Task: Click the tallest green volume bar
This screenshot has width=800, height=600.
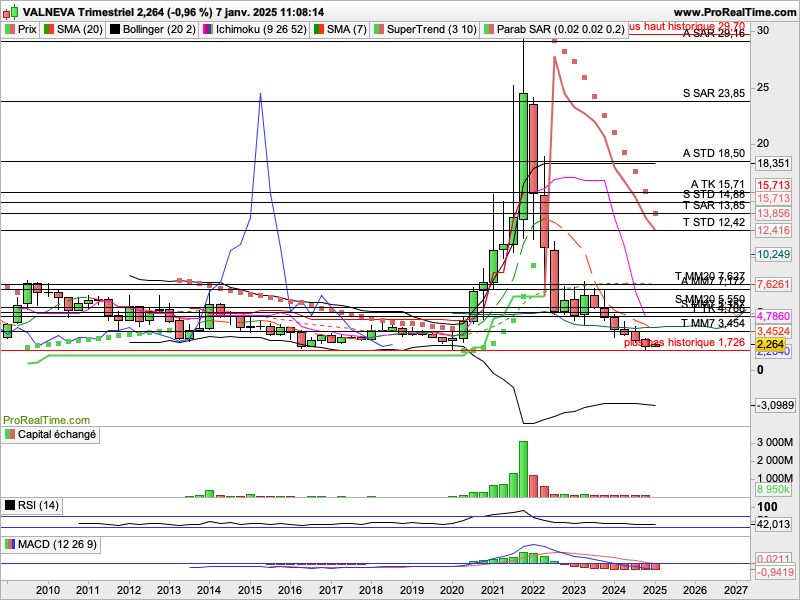Action: [x=523, y=469]
